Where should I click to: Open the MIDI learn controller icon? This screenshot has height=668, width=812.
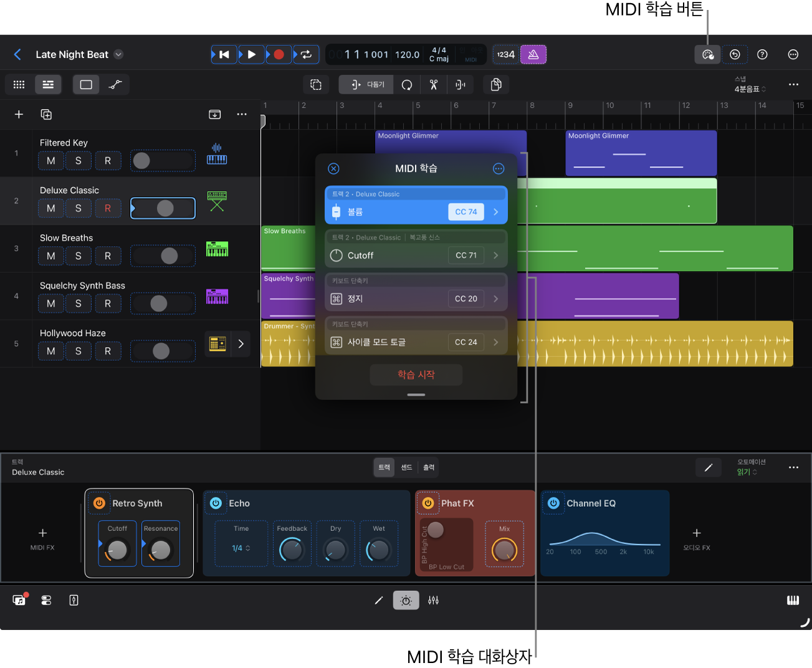click(x=707, y=55)
